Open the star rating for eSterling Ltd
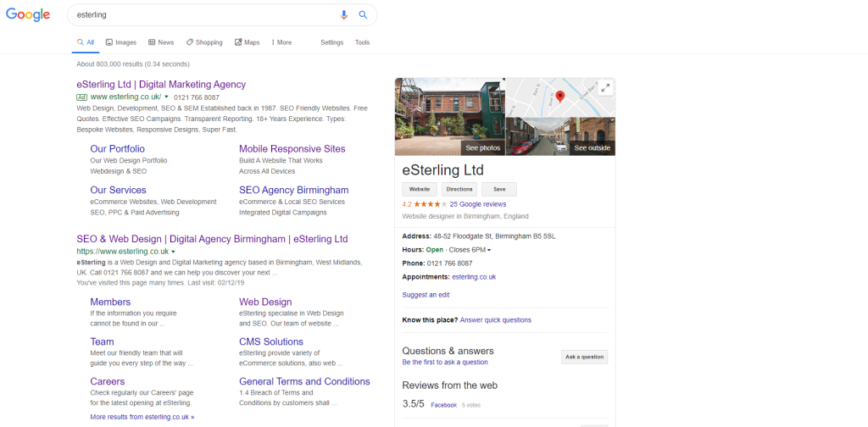 pos(430,204)
